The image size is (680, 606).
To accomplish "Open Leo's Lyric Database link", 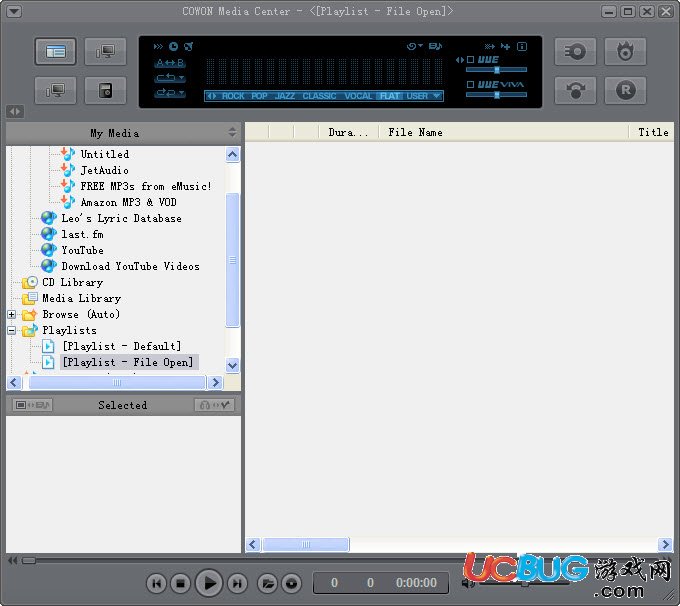I will click(121, 218).
